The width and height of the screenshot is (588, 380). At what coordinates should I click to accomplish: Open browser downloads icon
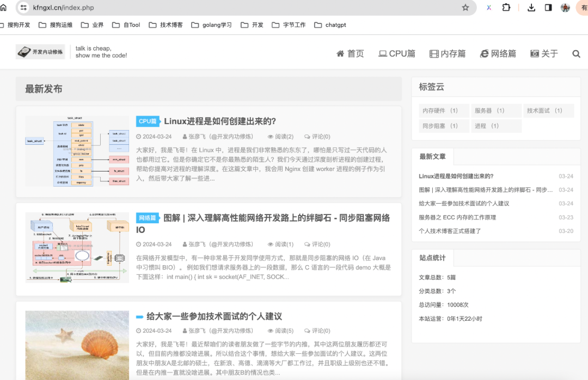click(531, 8)
